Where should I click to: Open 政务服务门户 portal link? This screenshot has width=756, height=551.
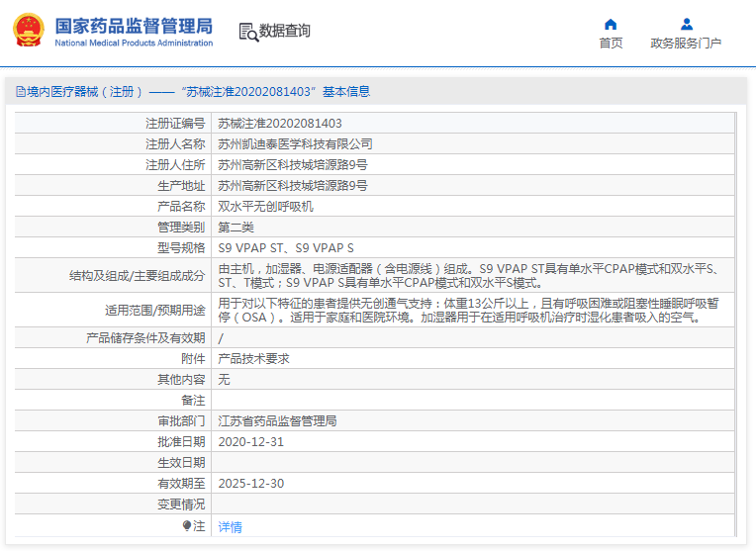coord(686,44)
